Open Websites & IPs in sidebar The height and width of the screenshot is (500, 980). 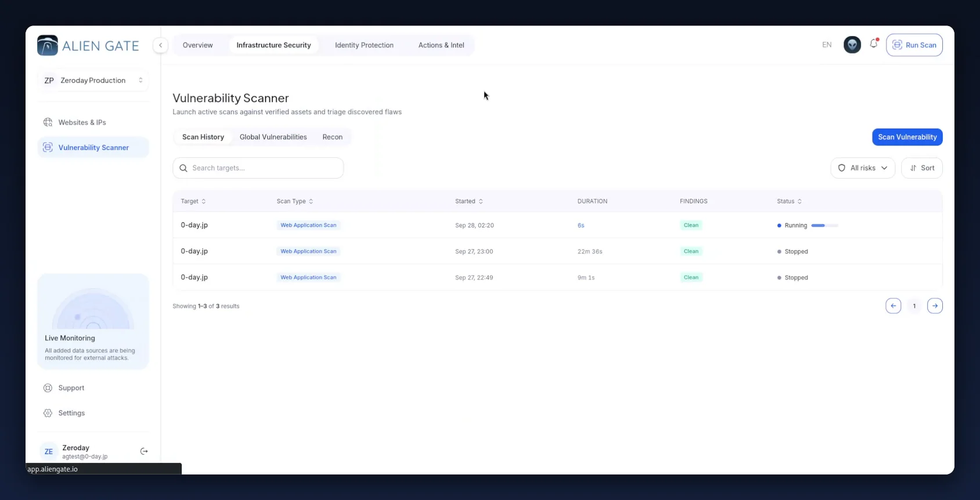(x=93, y=122)
